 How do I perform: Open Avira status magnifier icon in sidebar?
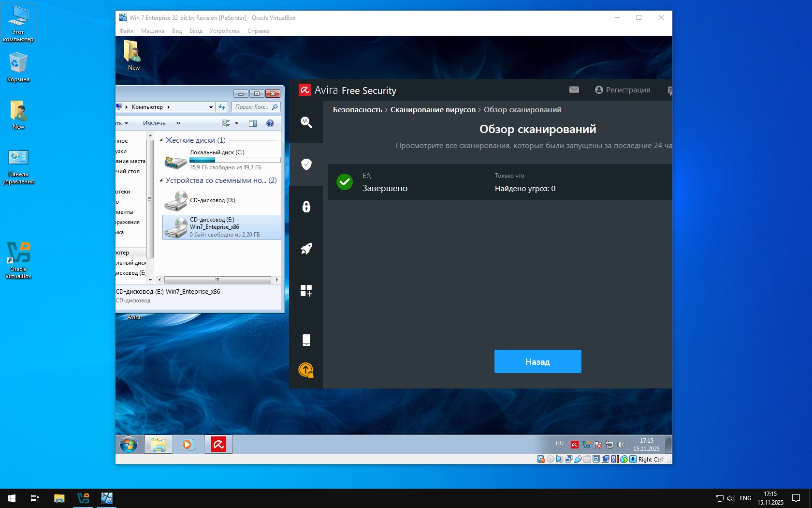[306, 122]
